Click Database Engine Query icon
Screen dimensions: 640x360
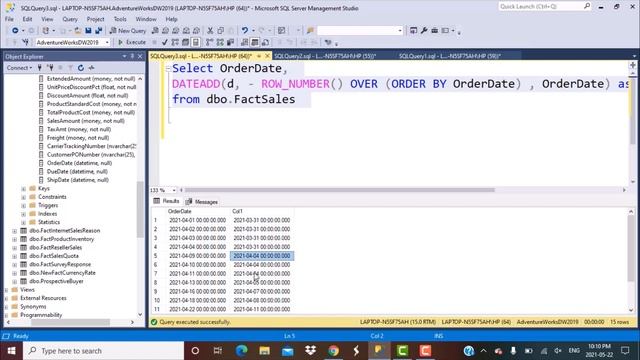[155, 31]
